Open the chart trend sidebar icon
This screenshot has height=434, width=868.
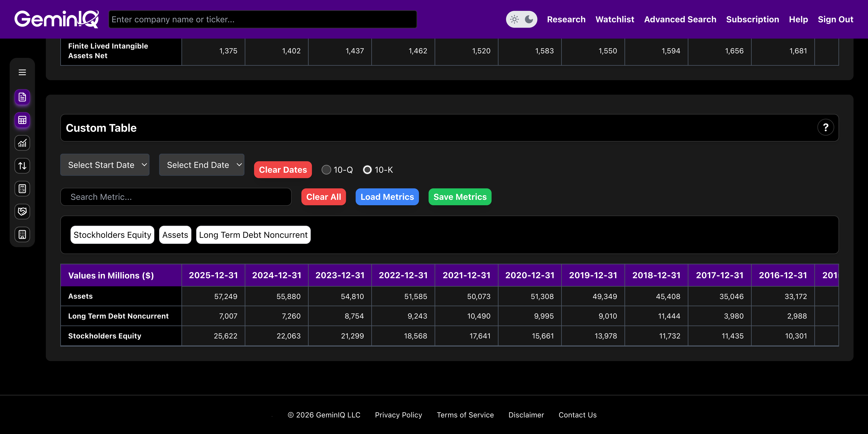click(x=22, y=143)
